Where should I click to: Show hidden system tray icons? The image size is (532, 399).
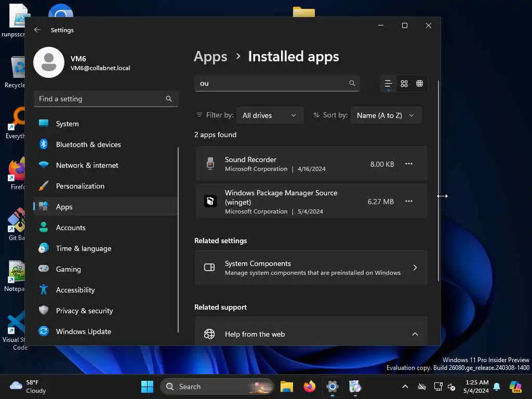[405, 387]
